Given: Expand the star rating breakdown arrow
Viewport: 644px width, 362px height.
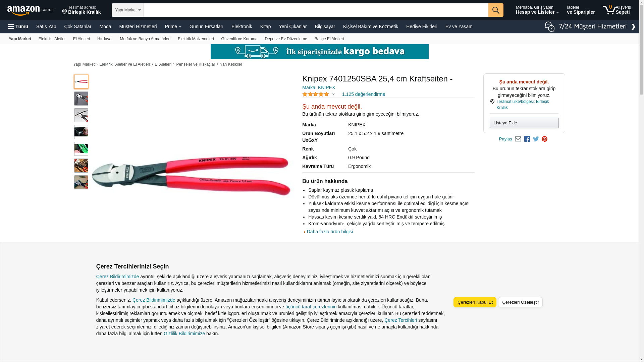Looking at the screenshot, I should coord(333,95).
